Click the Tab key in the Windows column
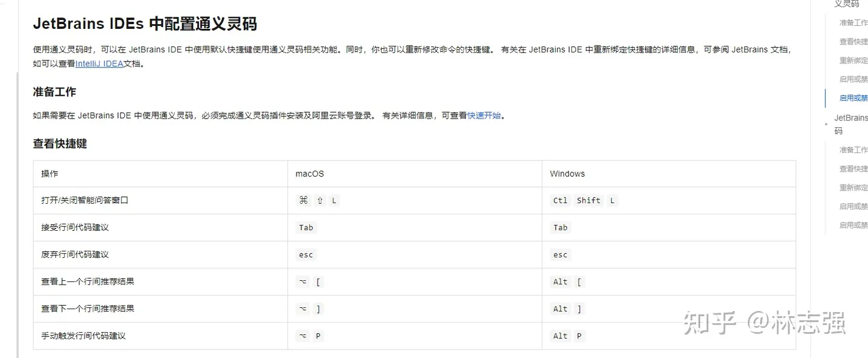The image size is (868, 358). click(561, 228)
